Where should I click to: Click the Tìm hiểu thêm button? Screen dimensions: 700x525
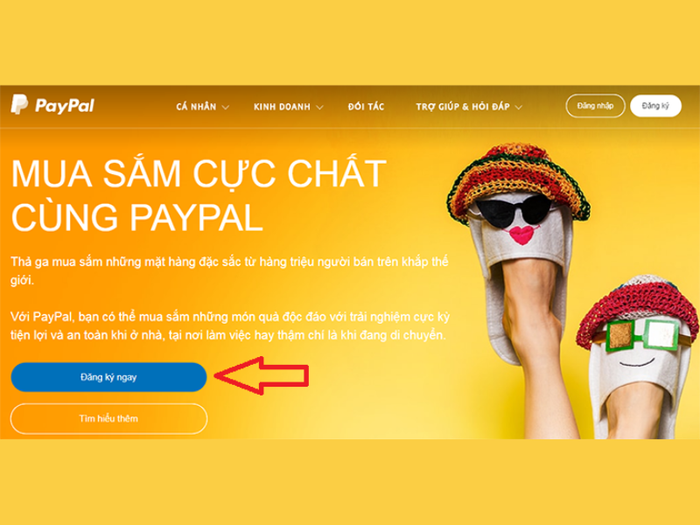tap(109, 419)
